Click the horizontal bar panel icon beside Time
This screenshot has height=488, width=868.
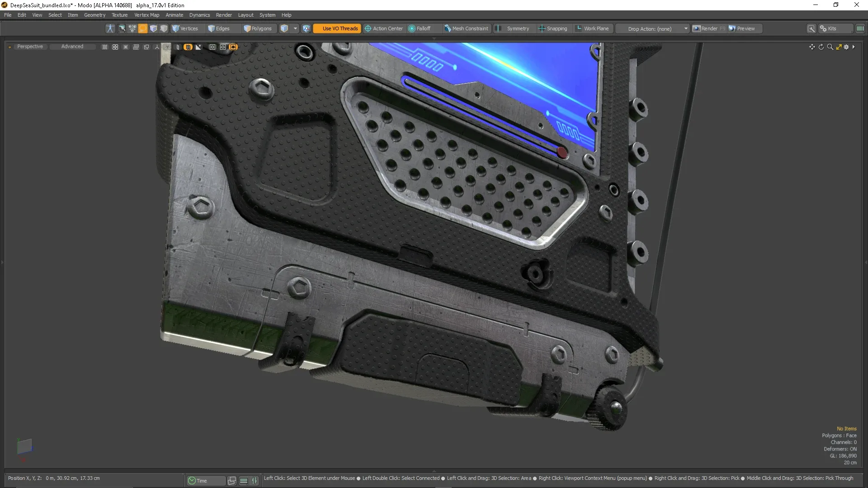[x=244, y=481]
